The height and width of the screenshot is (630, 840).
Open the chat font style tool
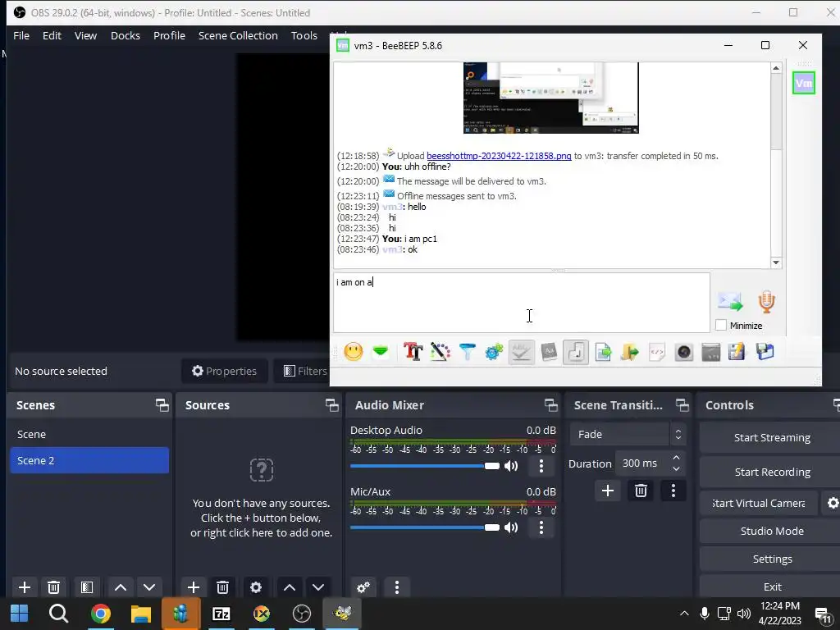point(413,352)
